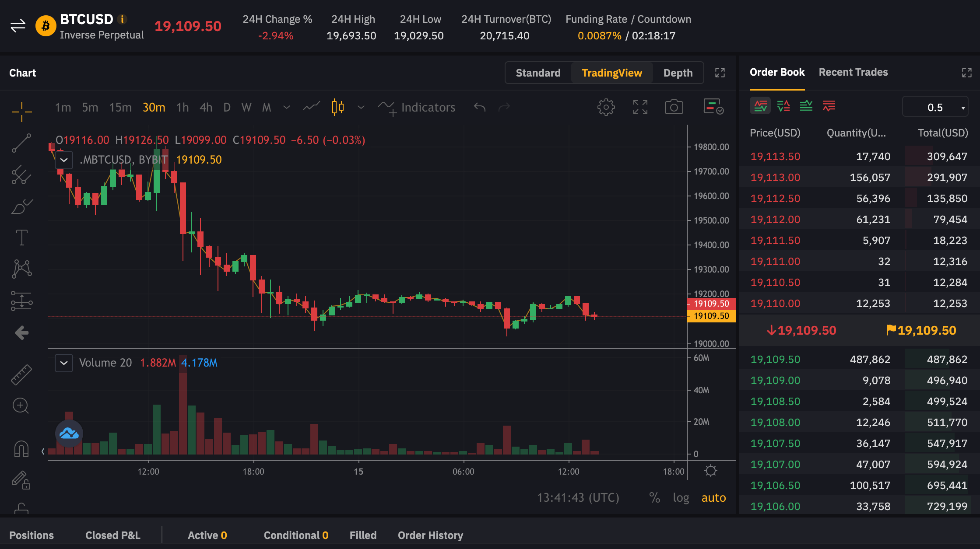Viewport: 980px width, 549px height.
Task: Open chart style dropdown chevron
Action: [x=361, y=107]
